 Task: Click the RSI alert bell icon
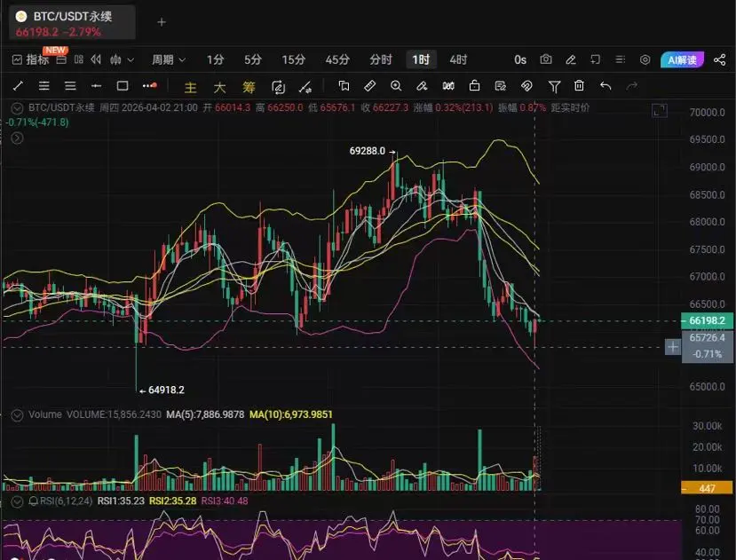pos(34,501)
